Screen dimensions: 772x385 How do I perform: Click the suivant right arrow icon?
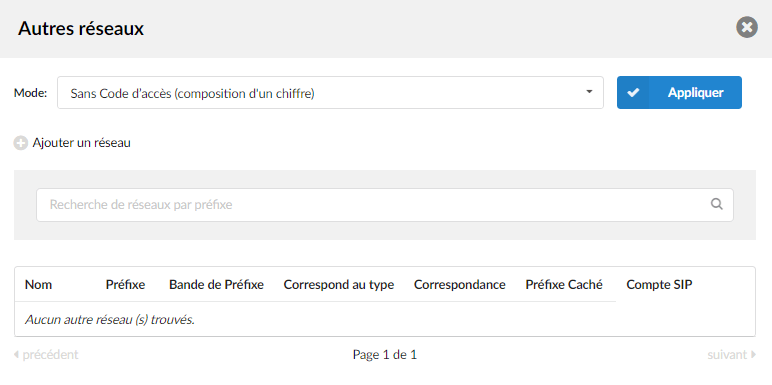pos(753,354)
